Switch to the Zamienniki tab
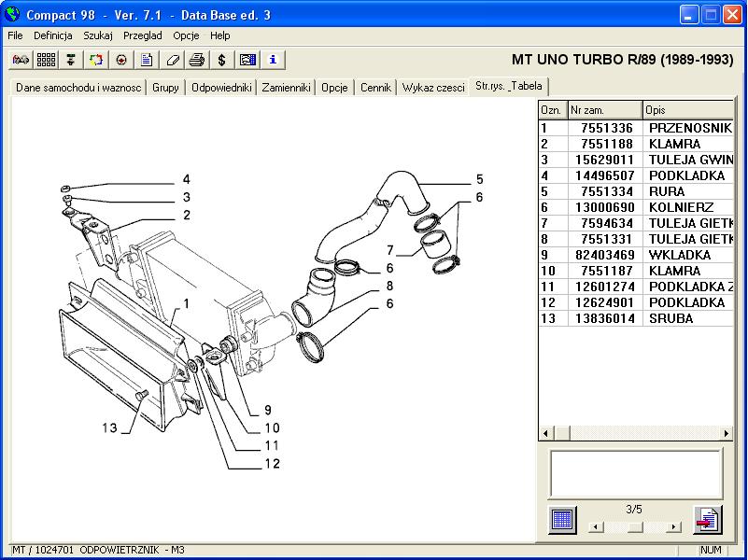 pyautogui.click(x=286, y=88)
